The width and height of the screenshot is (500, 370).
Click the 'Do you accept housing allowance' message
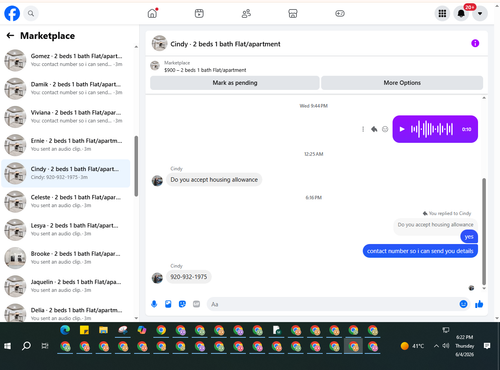point(214,180)
